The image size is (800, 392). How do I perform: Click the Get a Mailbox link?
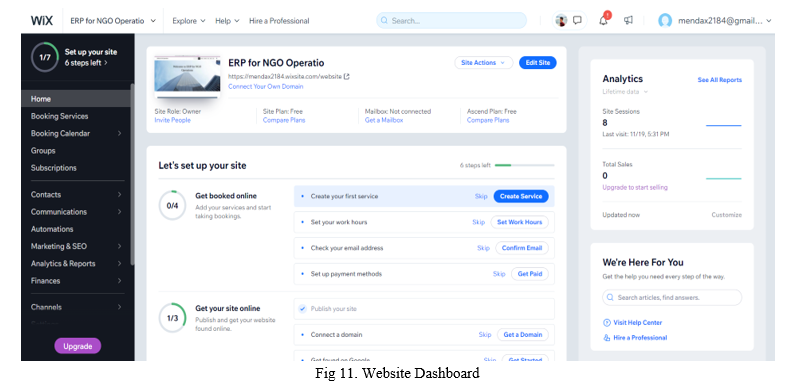tap(384, 120)
